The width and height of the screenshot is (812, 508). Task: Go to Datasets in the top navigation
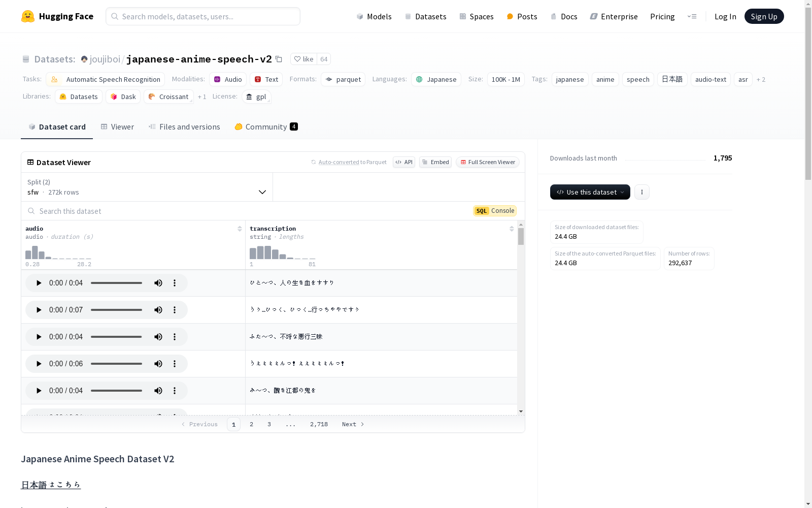[x=425, y=16]
